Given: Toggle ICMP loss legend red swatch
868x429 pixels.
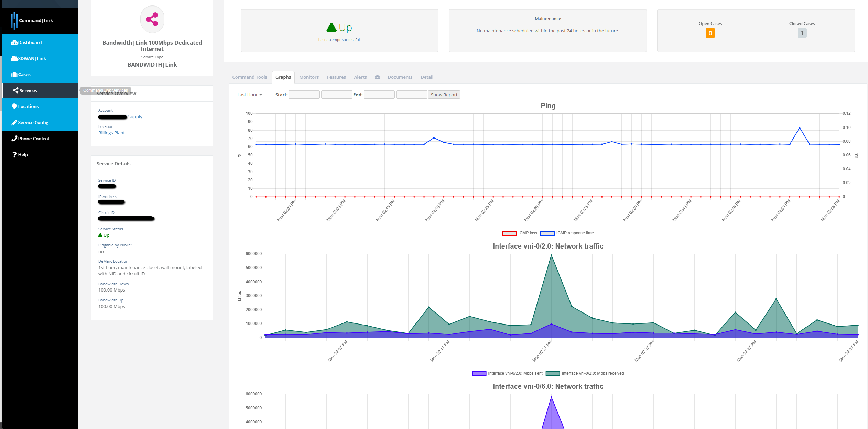Looking at the screenshot, I should tap(509, 233).
